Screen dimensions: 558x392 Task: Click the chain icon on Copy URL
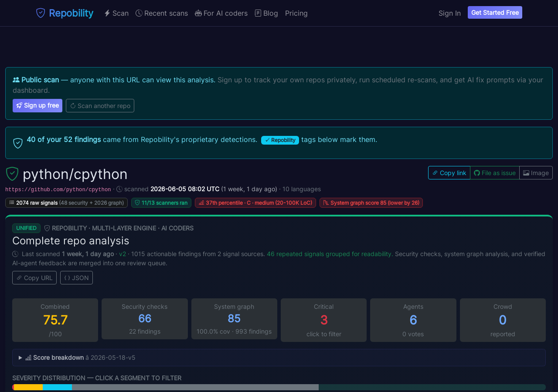pyautogui.click(x=19, y=278)
